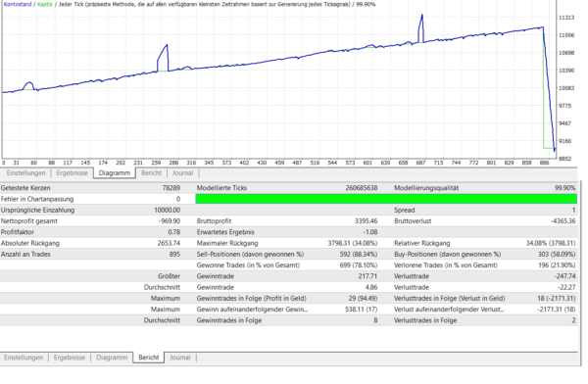588x384 pixels.
Task: Select the active Bericht tab beneath the report table
Action: (x=149, y=358)
